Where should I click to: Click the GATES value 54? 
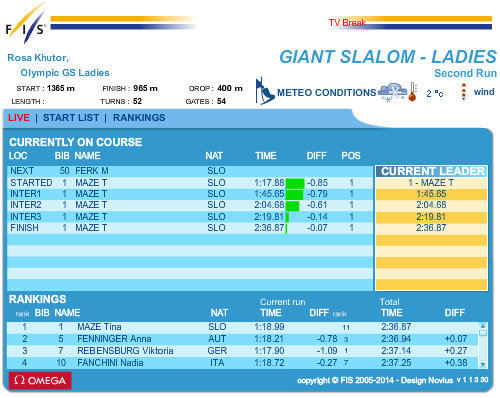click(x=221, y=101)
